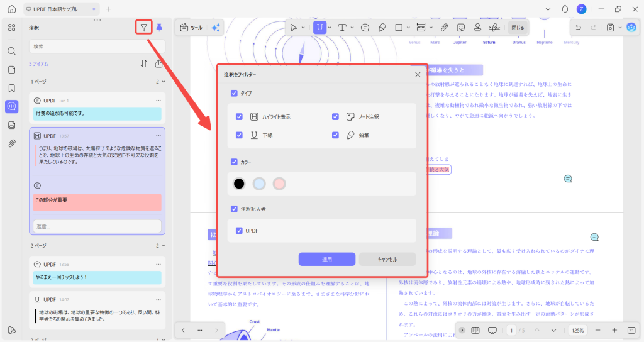Open the shape tool dropdown arrow
This screenshot has width=644, height=342.
pyautogui.click(x=408, y=28)
